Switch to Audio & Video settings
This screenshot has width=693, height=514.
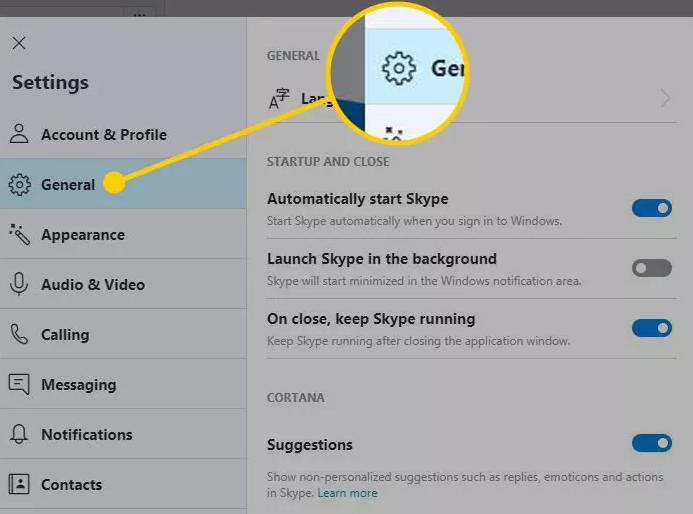(x=123, y=284)
